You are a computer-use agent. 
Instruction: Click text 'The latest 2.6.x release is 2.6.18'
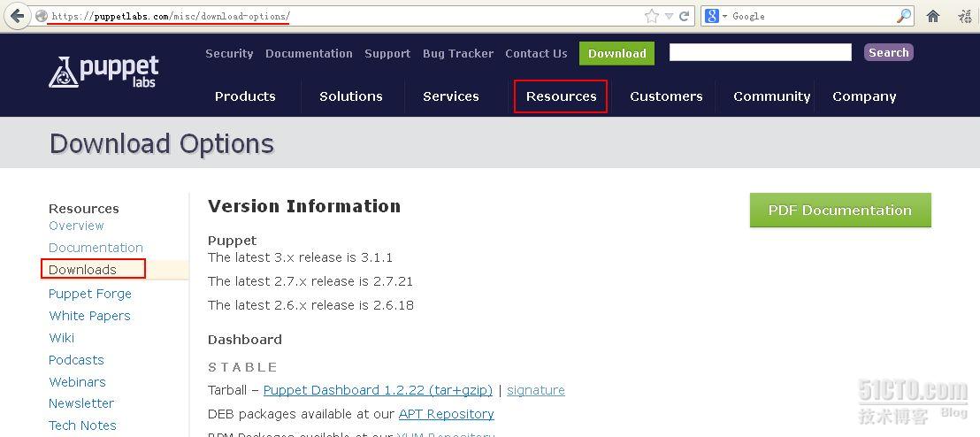click(x=310, y=305)
